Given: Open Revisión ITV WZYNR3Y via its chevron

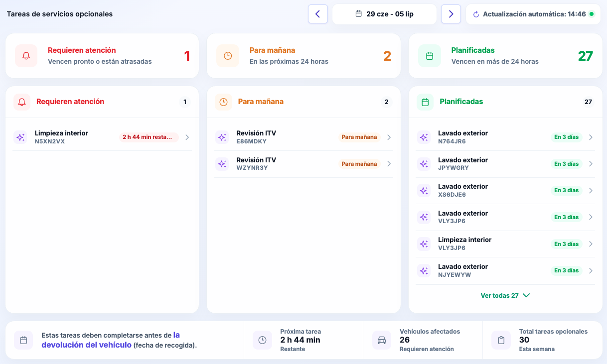Looking at the screenshot, I should coord(389,164).
